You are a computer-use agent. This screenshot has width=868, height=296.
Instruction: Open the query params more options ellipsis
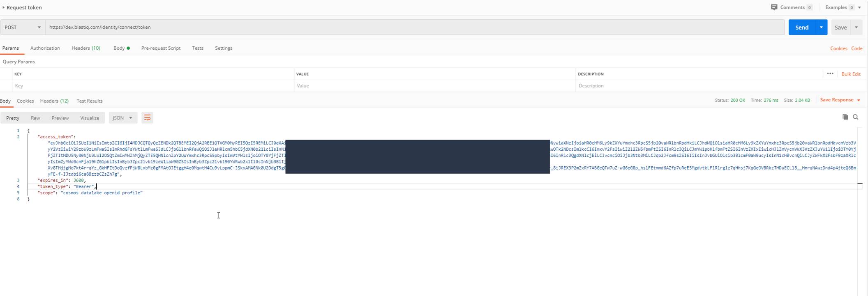830,73
